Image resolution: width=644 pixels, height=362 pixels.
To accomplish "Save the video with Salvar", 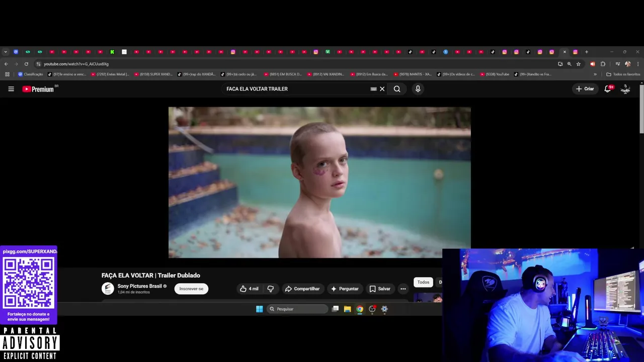I will [x=380, y=289].
